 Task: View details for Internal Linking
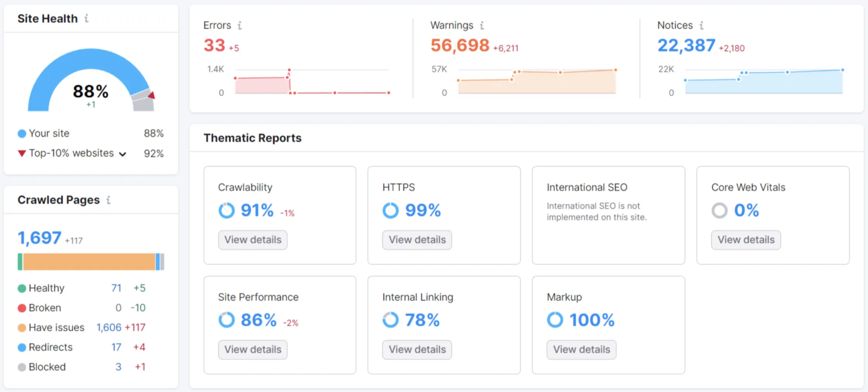point(417,349)
